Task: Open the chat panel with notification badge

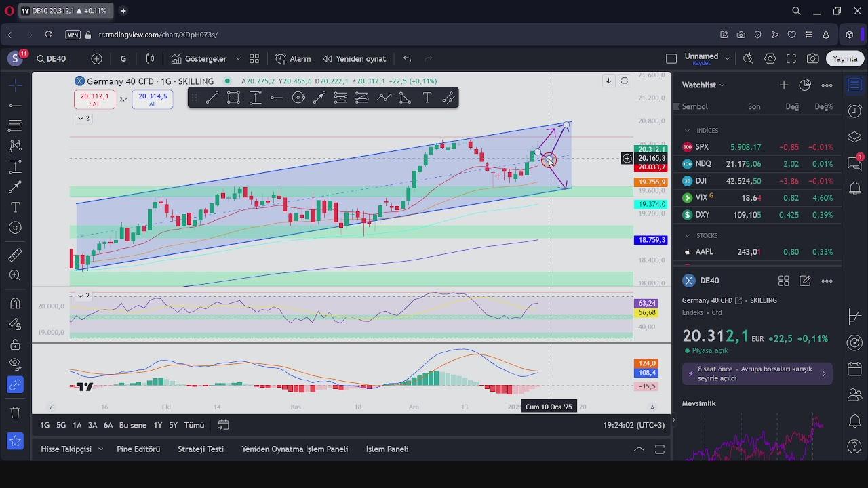Action: point(854,163)
